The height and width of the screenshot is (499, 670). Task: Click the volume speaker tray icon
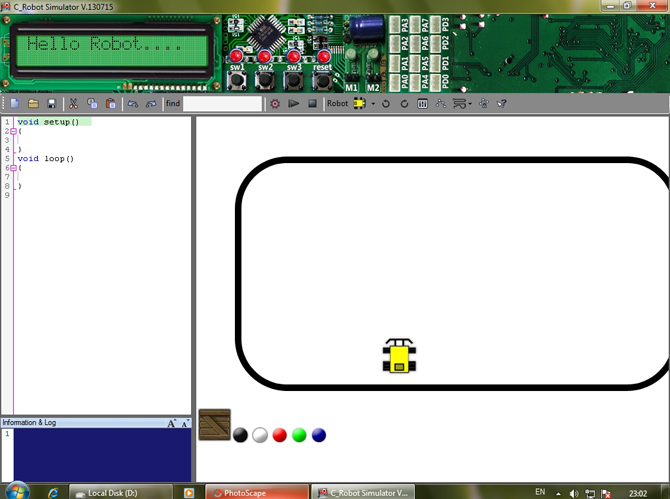coord(574,493)
